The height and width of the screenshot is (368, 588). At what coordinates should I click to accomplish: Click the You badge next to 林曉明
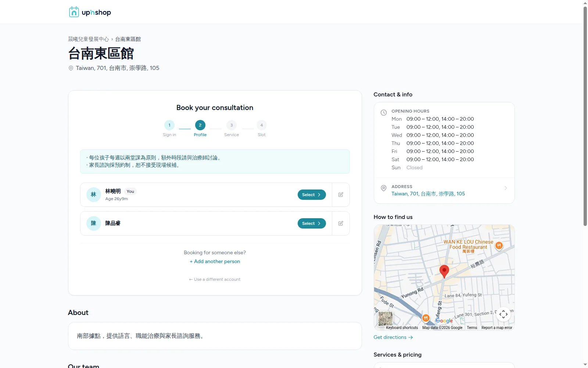tap(130, 191)
